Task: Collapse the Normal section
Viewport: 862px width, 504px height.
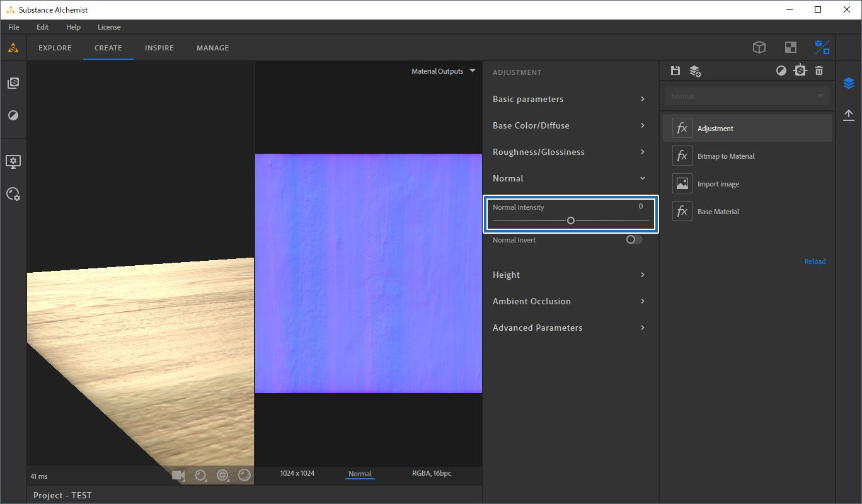Action: 570,178
